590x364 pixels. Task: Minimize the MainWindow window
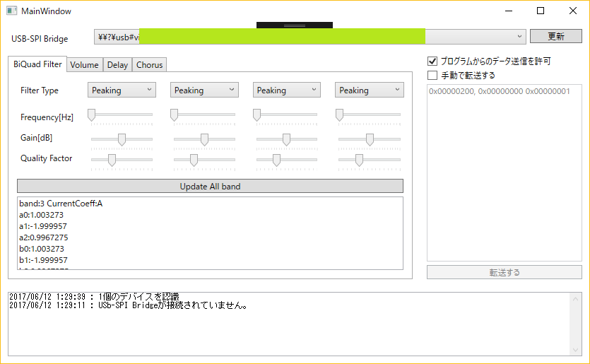click(509, 11)
